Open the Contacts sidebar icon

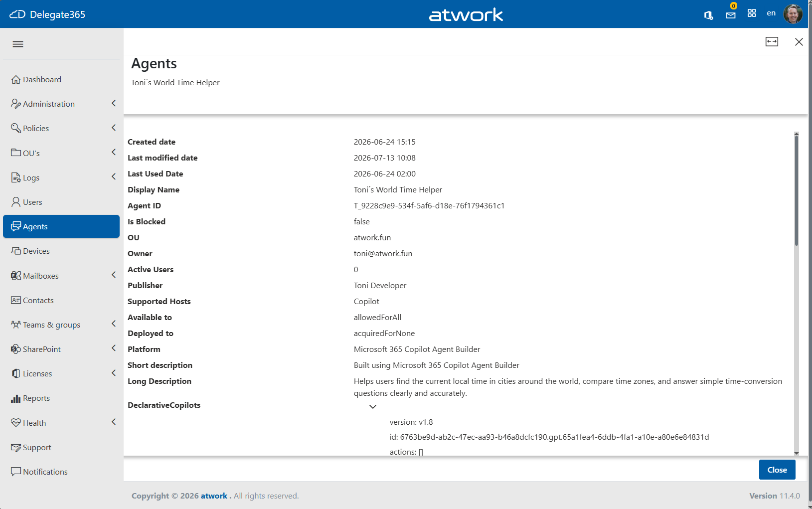16,300
